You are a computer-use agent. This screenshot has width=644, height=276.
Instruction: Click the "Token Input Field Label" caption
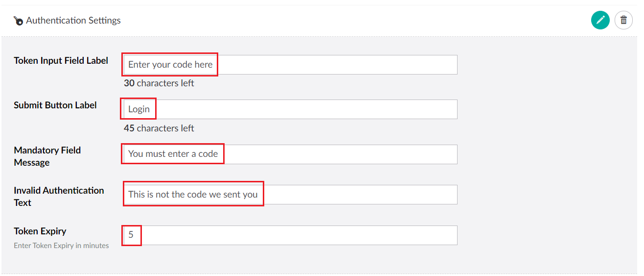(x=61, y=60)
